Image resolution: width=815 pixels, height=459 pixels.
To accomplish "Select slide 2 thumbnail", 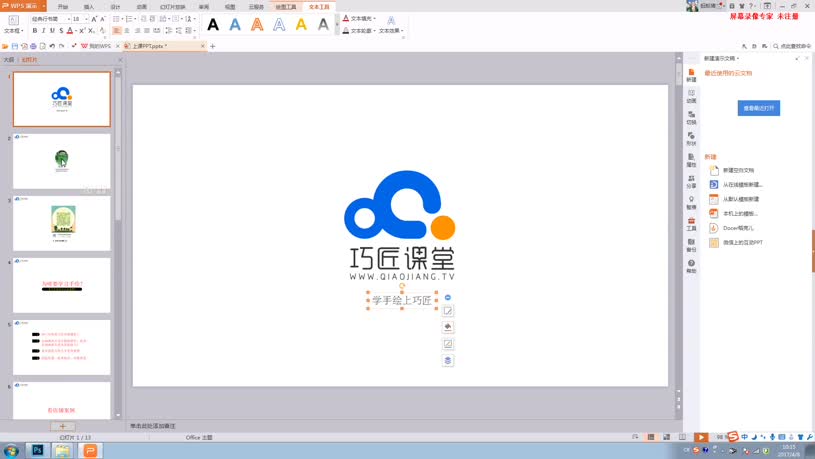I will point(62,161).
